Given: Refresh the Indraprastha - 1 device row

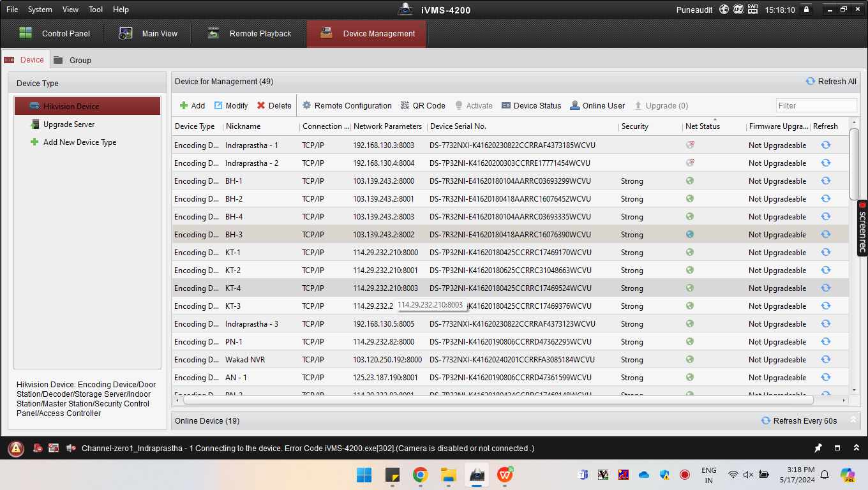Looking at the screenshot, I should (825, 145).
